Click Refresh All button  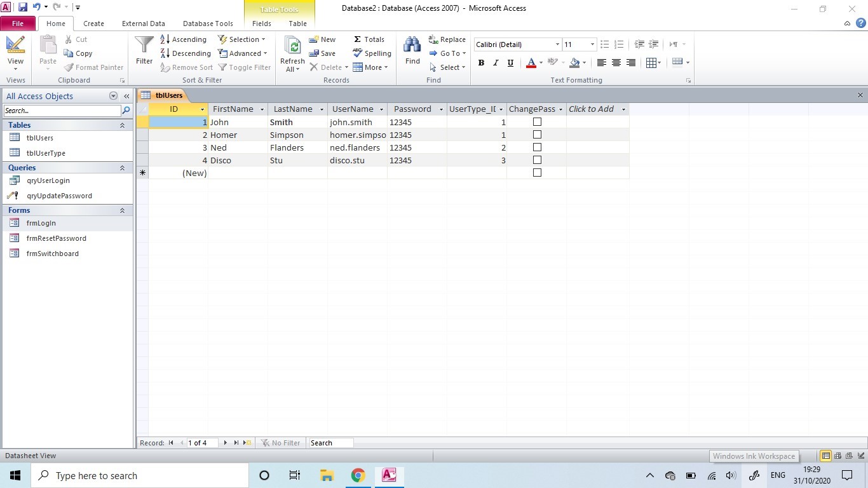[x=292, y=54]
